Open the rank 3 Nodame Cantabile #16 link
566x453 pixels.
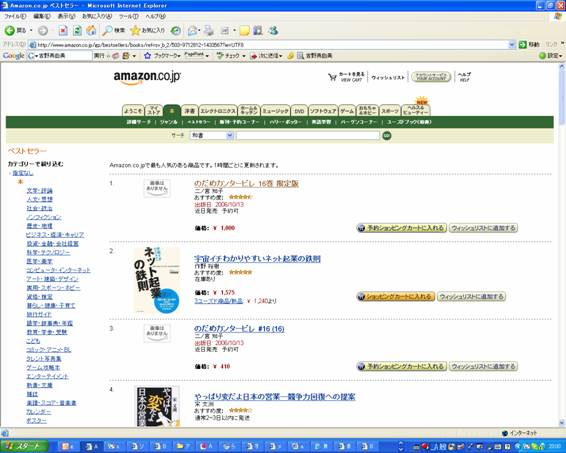coord(239,329)
